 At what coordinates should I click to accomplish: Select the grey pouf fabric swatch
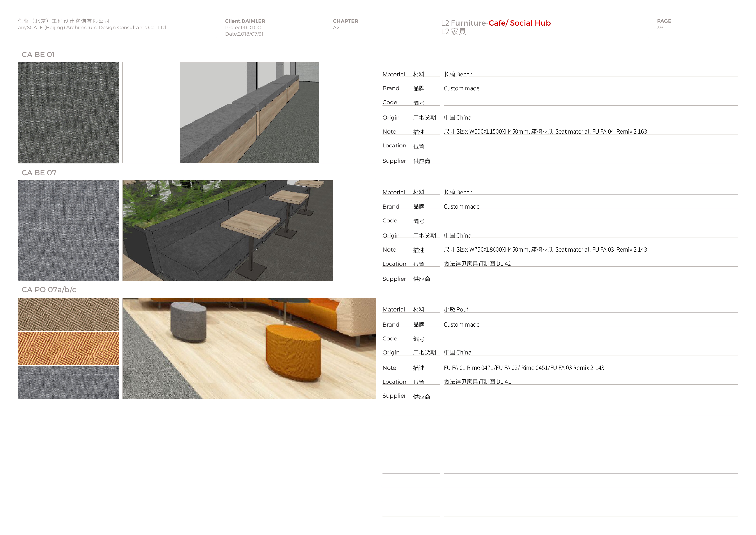[x=68, y=383]
